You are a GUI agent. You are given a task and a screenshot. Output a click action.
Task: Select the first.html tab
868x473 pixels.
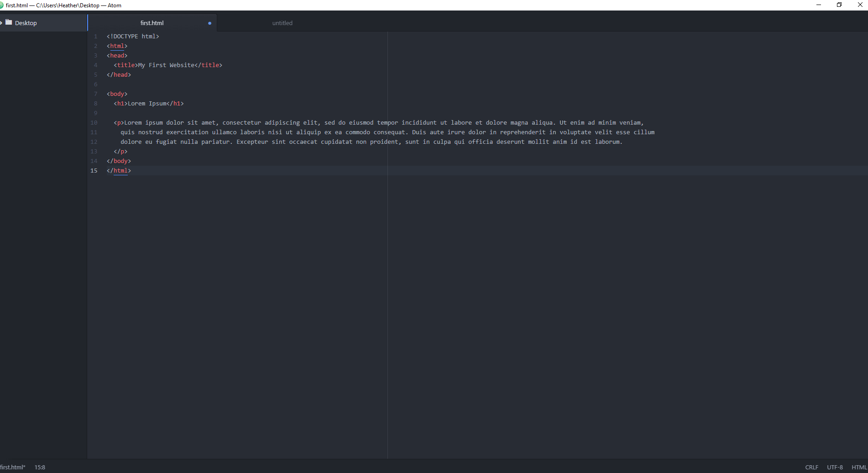point(152,23)
